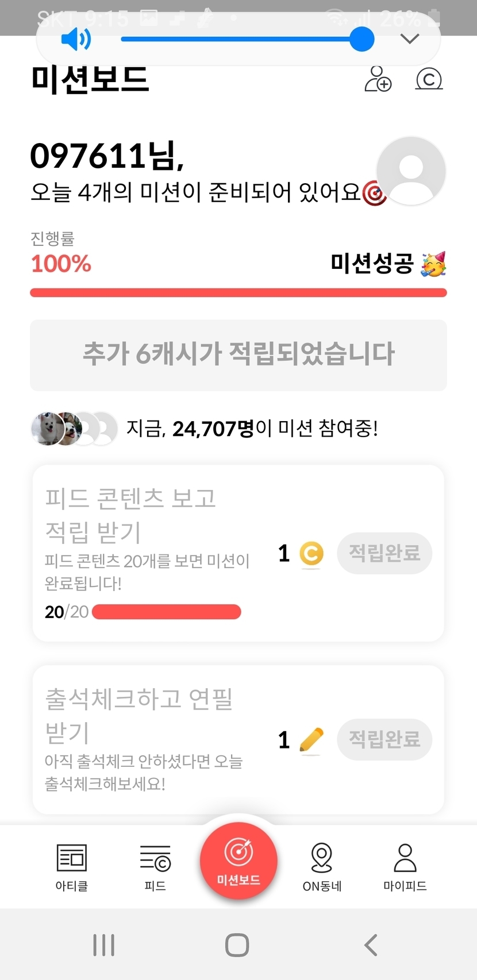Tap the add friend icon
The height and width of the screenshot is (980, 477).
tap(378, 79)
